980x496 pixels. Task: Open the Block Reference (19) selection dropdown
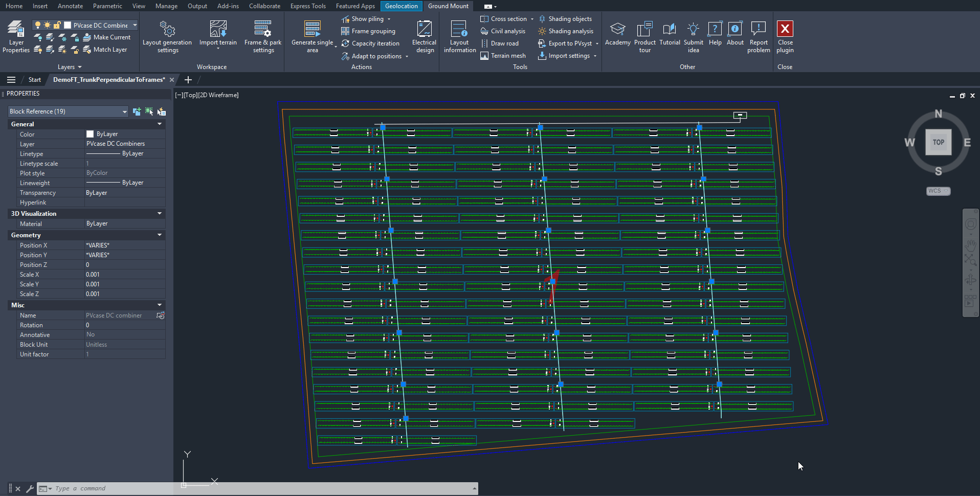point(68,111)
